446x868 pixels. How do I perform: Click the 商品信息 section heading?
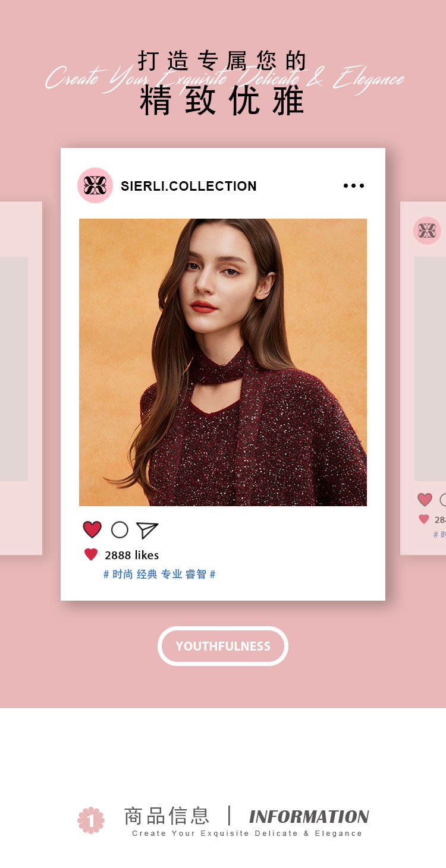tap(167, 816)
